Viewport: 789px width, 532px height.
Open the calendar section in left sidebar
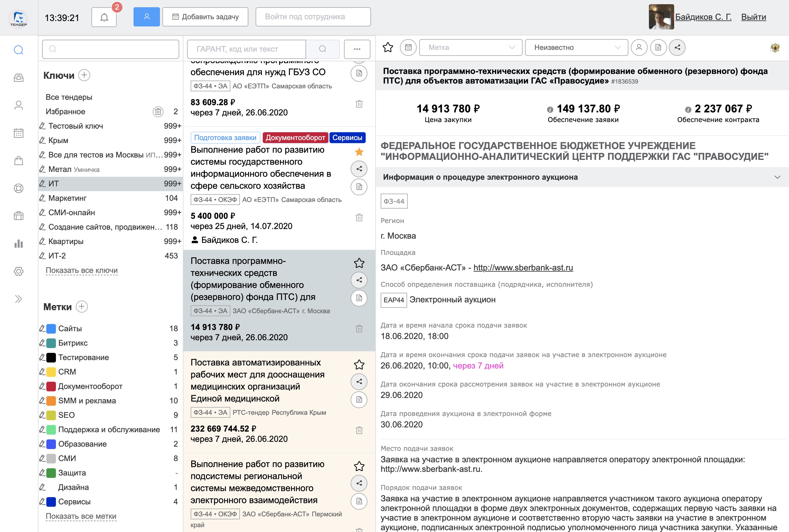point(19,133)
